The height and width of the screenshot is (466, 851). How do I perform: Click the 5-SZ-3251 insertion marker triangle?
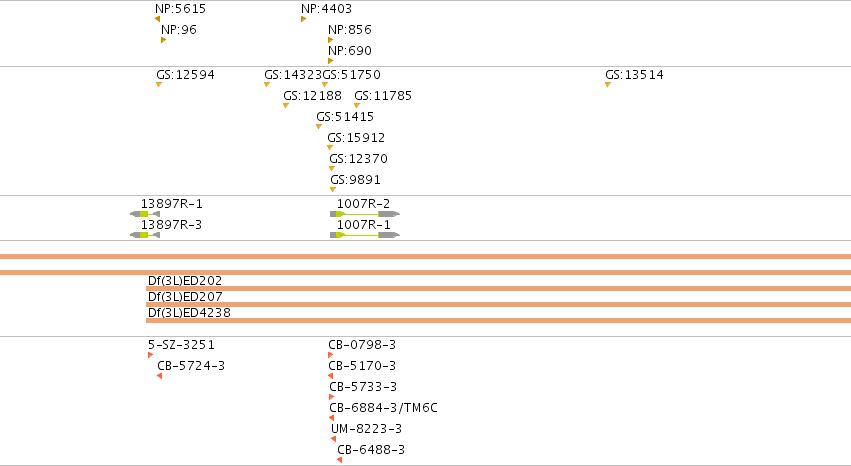pos(150,355)
